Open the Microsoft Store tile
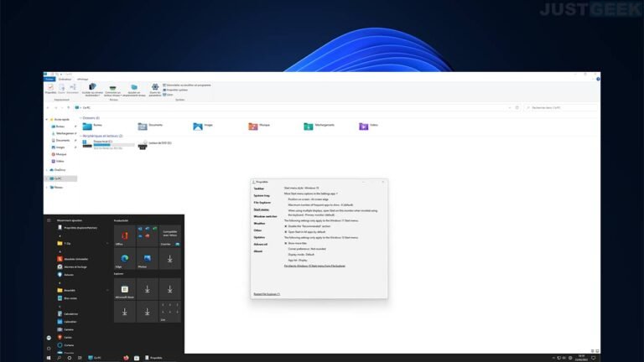Viewport: 644px width, 362px height. pos(124,290)
